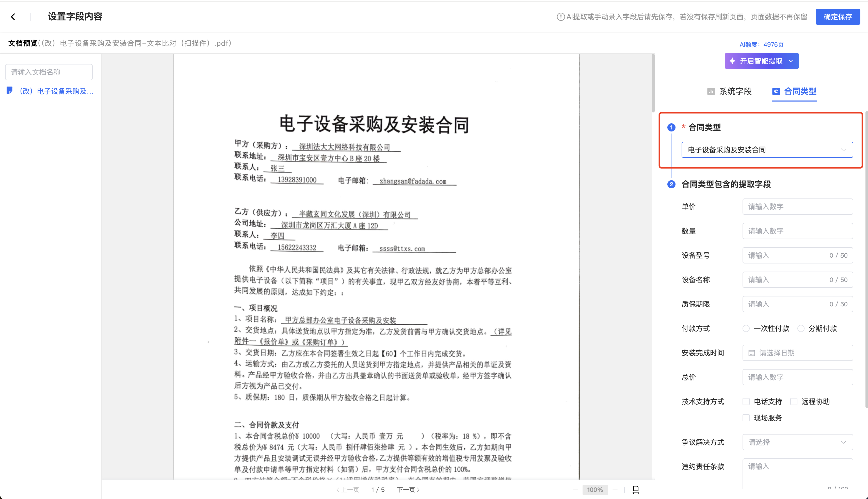The height and width of the screenshot is (499, 868).
Task: Click the back arrow icon
Action: click(13, 17)
